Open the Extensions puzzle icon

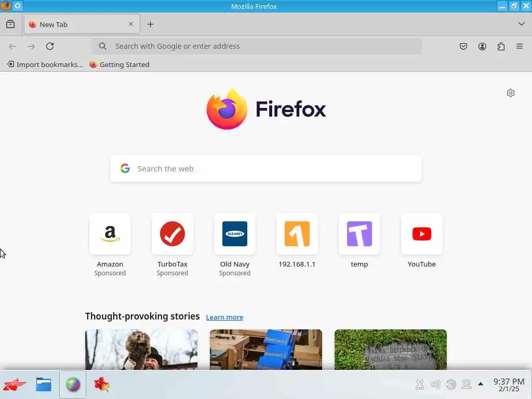[501, 46]
